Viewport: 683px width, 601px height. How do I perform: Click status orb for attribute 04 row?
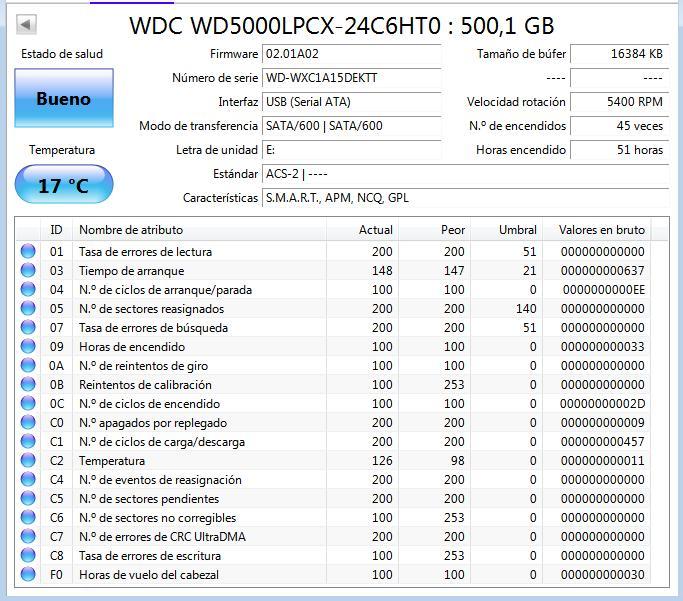[28, 289]
